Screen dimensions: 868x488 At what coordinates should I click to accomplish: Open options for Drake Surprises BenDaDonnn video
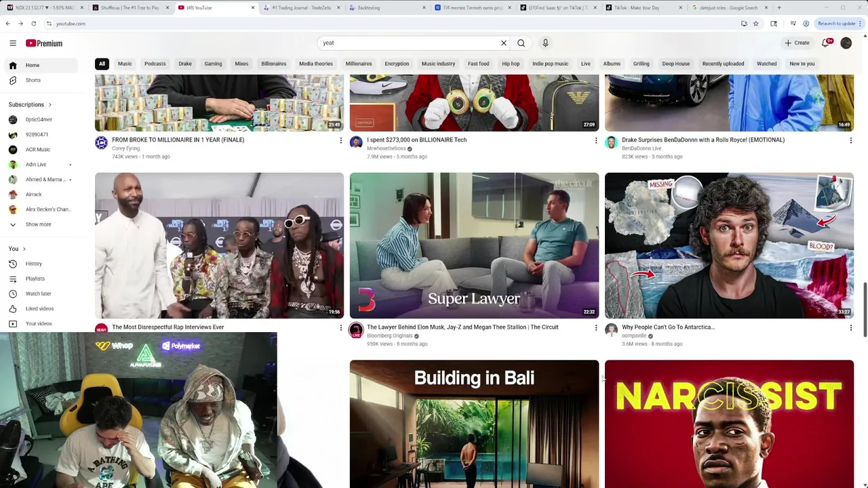(x=850, y=140)
